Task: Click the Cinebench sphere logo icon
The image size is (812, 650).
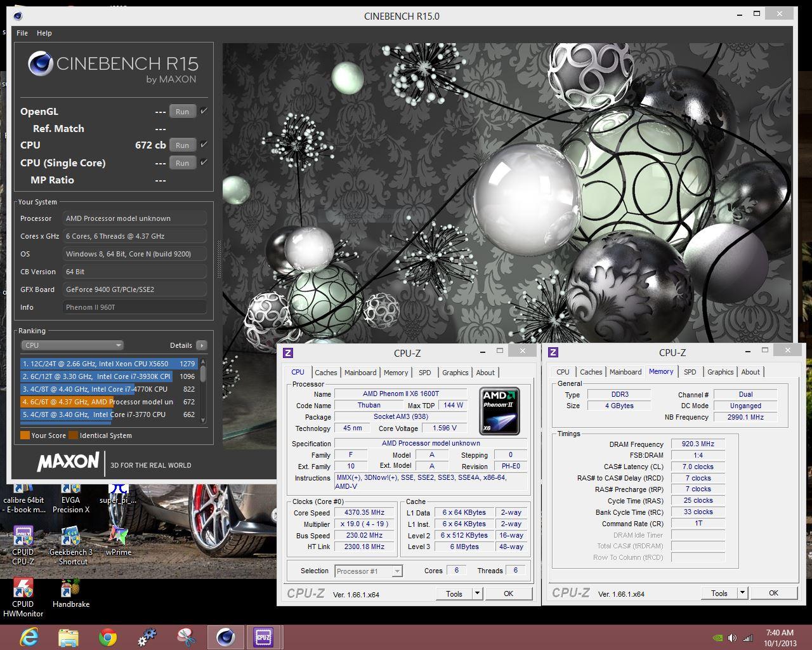Action: coord(41,64)
